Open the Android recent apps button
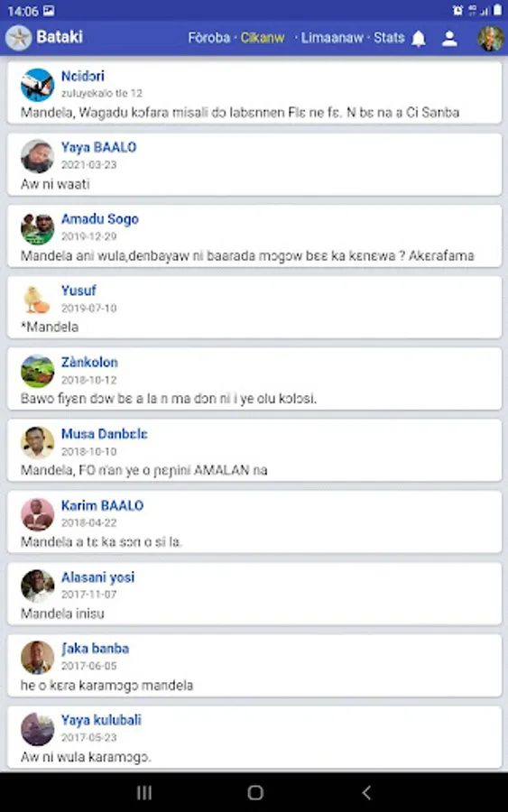This screenshot has width=508, height=812. click(144, 792)
